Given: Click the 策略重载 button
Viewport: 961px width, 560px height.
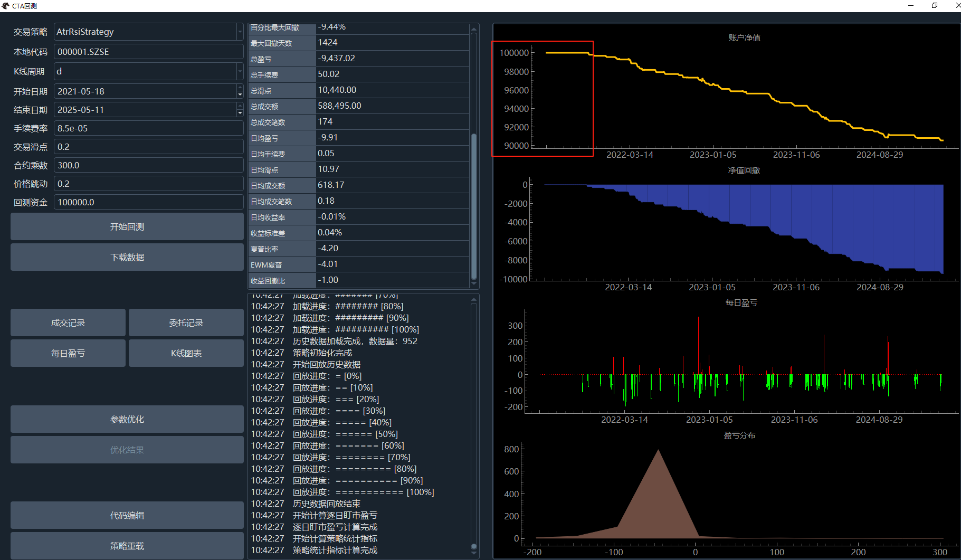Looking at the screenshot, I should click(x=127, y=546).
